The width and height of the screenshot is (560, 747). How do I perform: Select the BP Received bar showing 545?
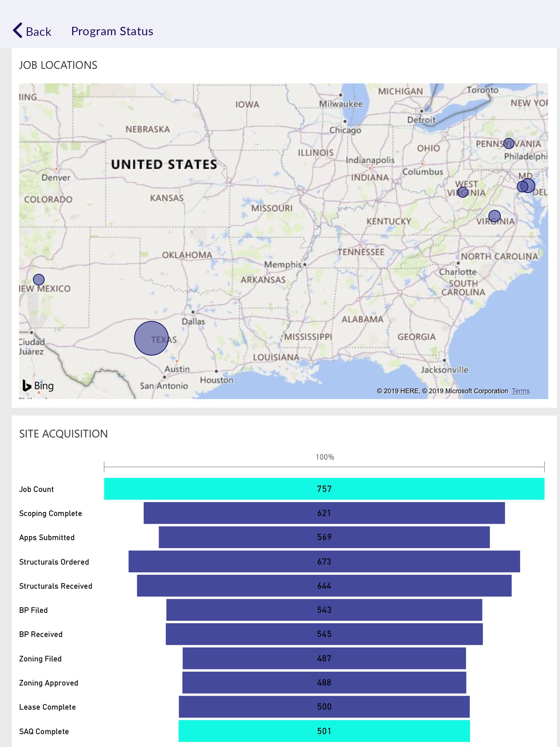coord(324,634)
